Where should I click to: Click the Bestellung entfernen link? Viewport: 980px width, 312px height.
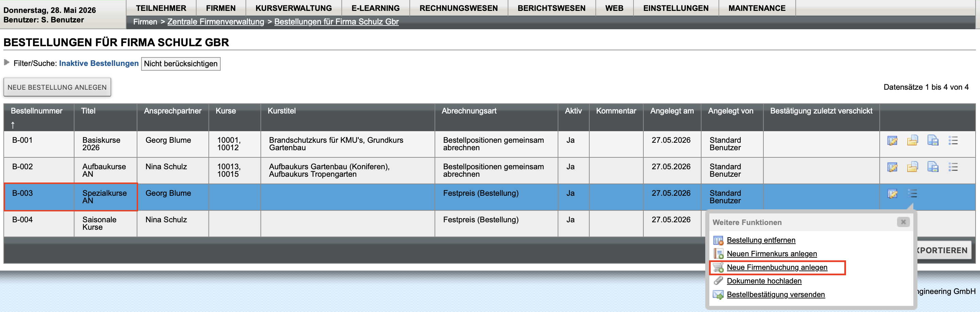click(x=761, y=240)
